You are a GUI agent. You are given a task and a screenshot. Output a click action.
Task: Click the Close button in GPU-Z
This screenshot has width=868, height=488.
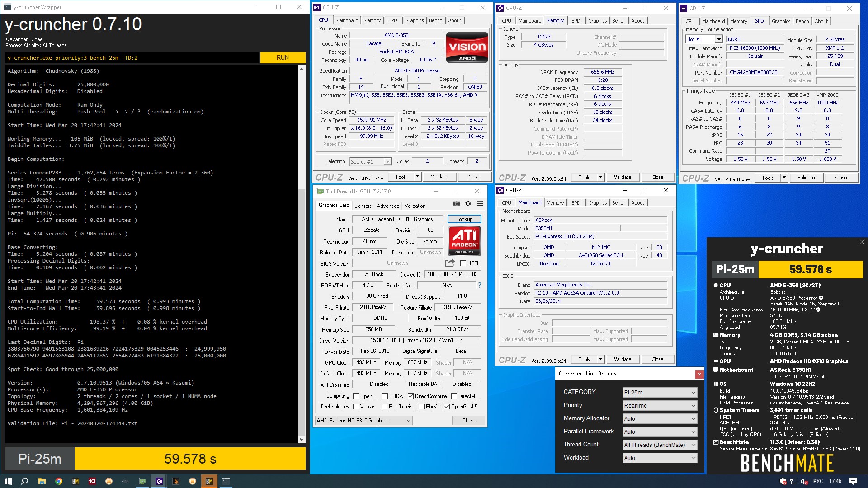tap(468, 421)
